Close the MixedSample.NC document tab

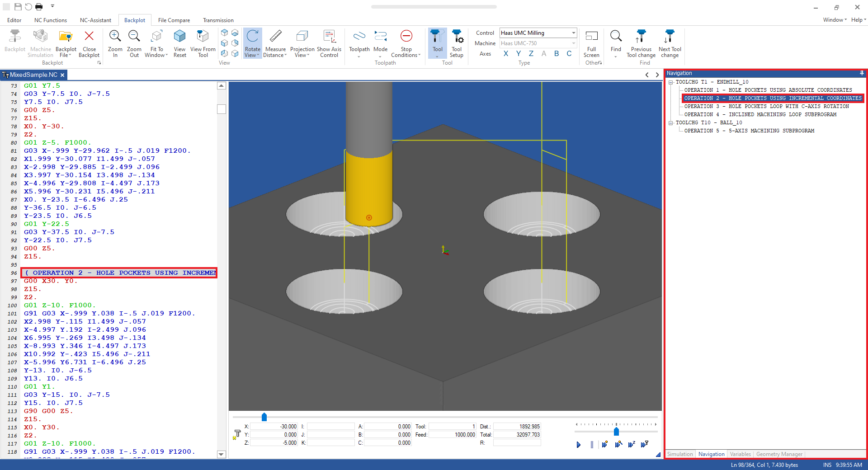(62, 75)
